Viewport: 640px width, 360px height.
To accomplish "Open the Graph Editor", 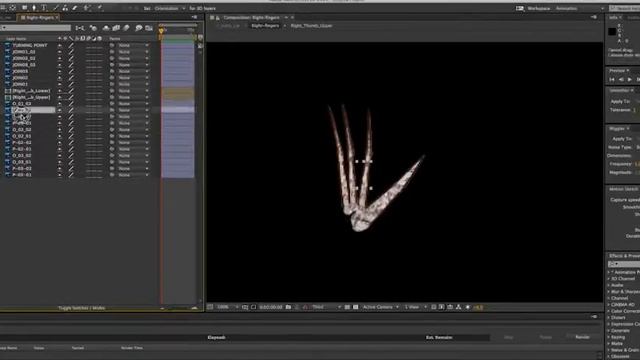I will (149, 28).
